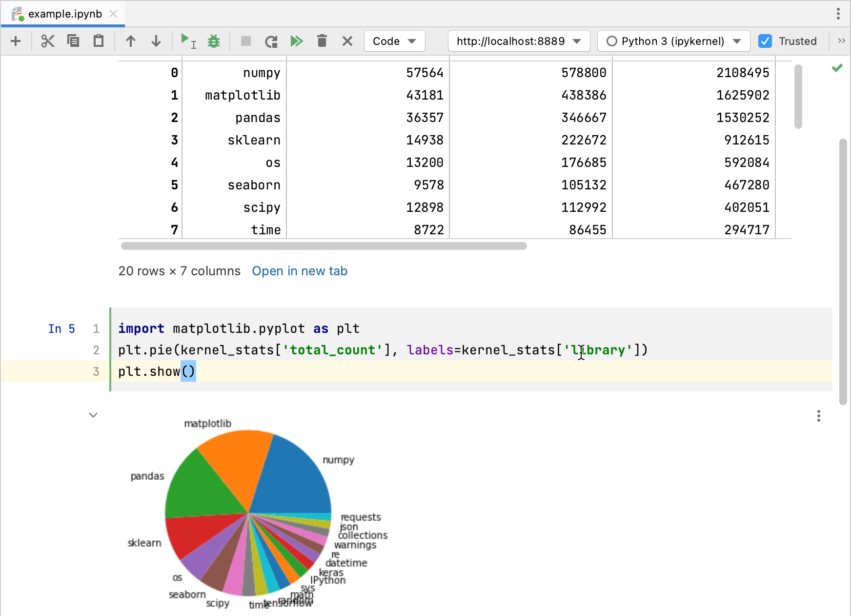Toggle the Trusted checkbox

click(x=765, y=41)
